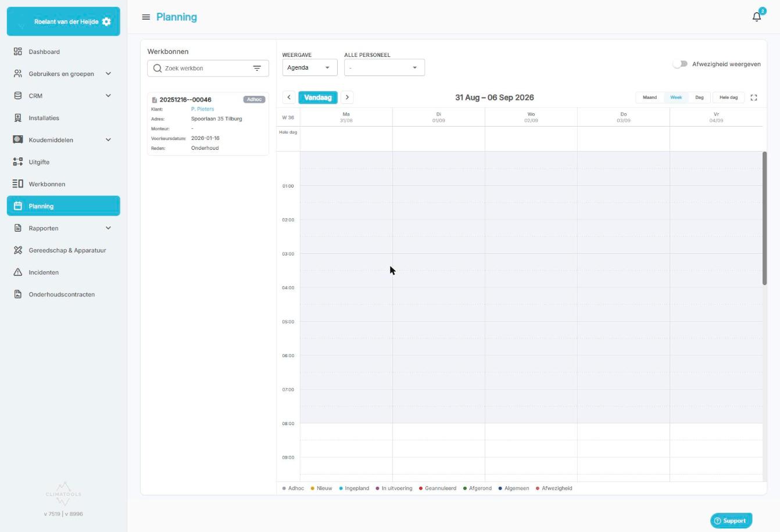Open settings gear next to Roelant van der Heijde
This screenshot has width=780, height=532.
(106, 21)
